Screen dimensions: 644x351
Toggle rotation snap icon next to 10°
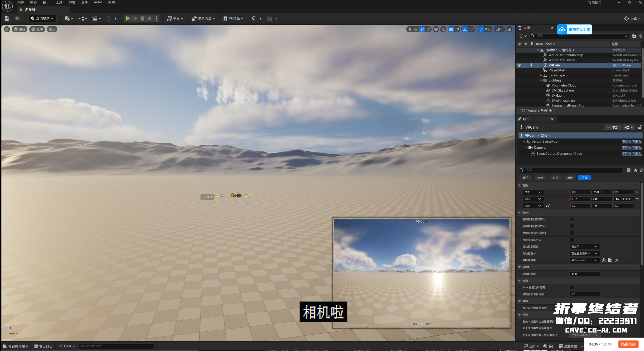point(465,29)
